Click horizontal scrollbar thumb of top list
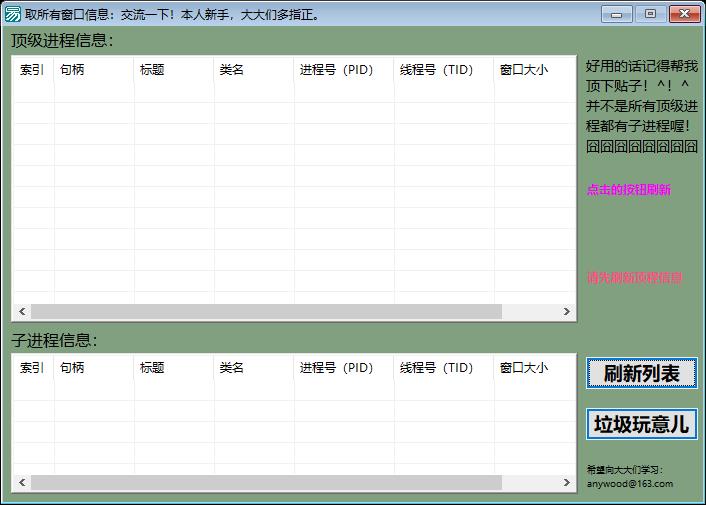This screenshot has width=706, height=505. [266, 311]
